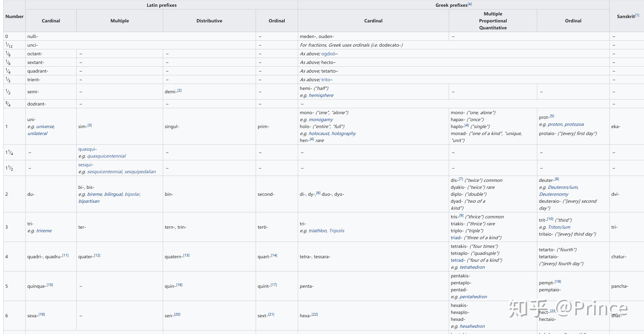Click the Number column header cell
The width and height of the screenshot is (644, 334).
(x=14, y=17)
